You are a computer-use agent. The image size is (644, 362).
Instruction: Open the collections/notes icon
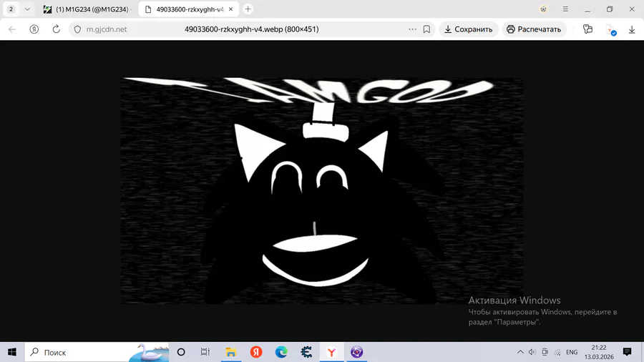tap(587, 29)
